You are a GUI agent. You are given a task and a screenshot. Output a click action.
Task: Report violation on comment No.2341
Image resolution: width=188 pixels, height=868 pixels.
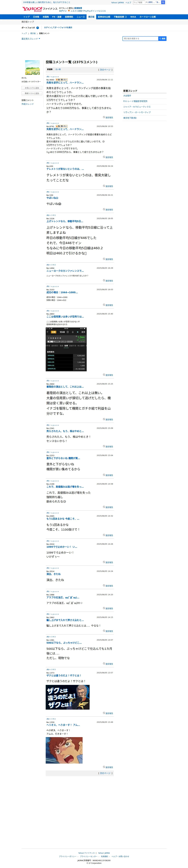[108, 447]
